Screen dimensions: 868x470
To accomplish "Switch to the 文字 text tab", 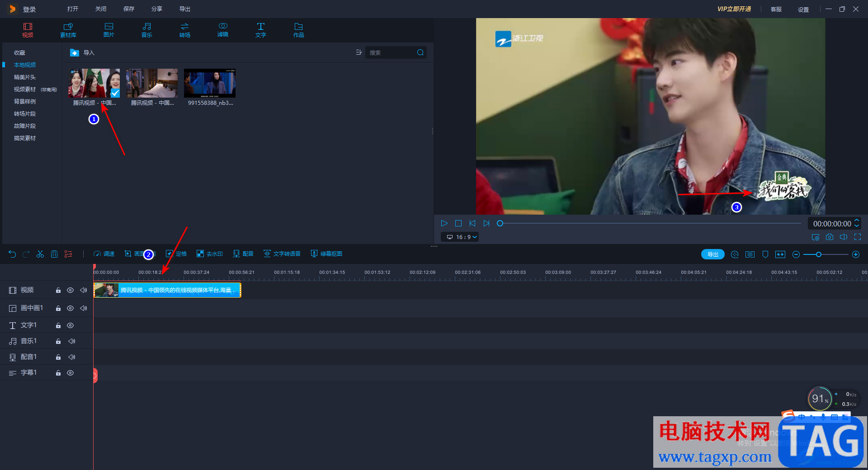I will point(261,30).
